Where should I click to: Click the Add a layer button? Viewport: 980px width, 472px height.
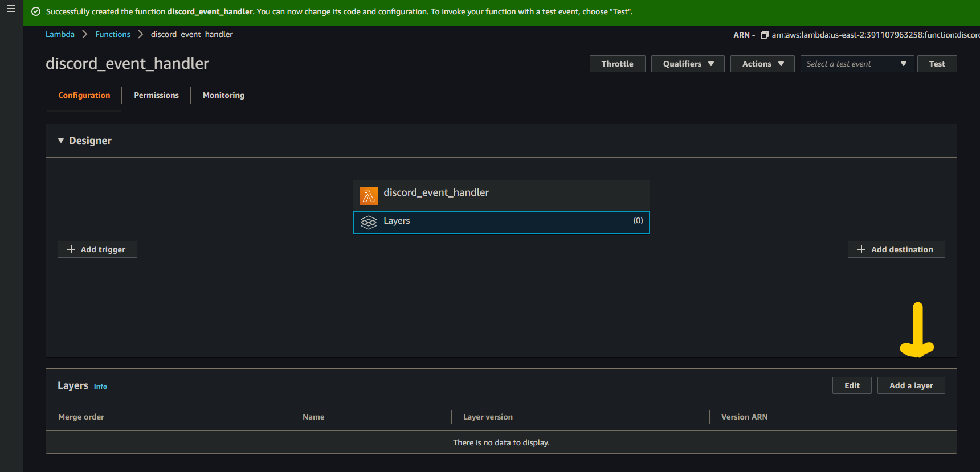(911, 385)
